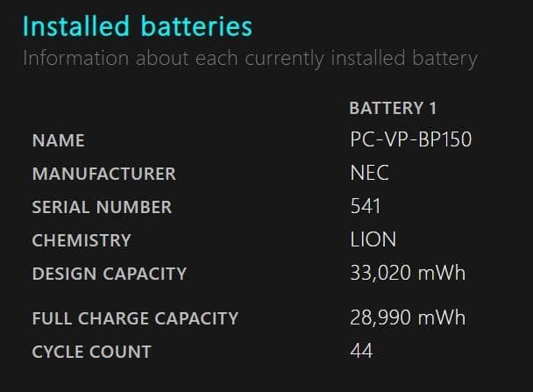Select the manufacturer value NEC
Image resolution: width=533 pixels, height=392 pixels.
click(369, 173)
